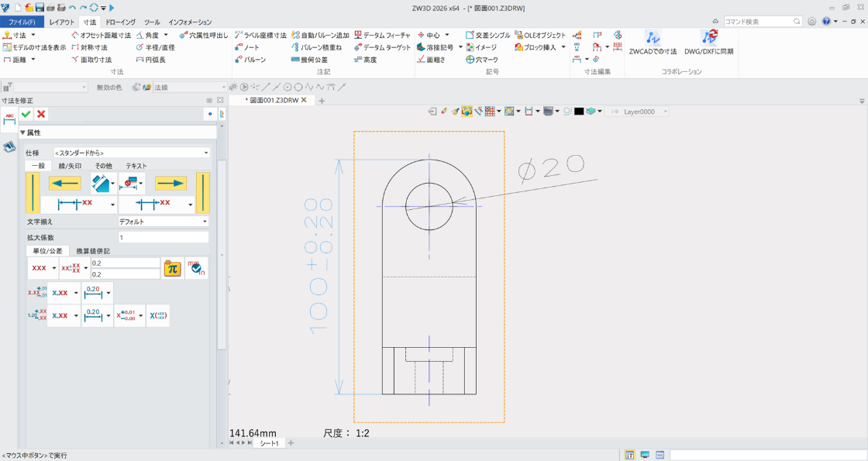Save the drawing with the floppy icon
Viewport: 868px width, 461px height.
pos(40,8)
